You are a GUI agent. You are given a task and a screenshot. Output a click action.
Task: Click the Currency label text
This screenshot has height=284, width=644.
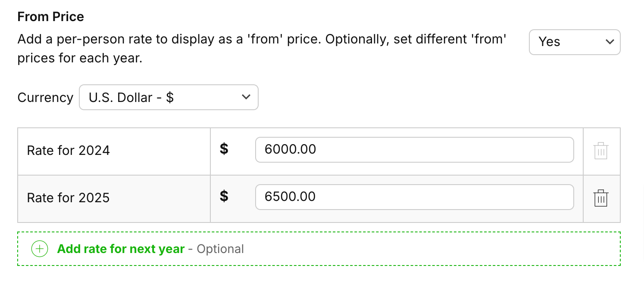coord(45,98)
